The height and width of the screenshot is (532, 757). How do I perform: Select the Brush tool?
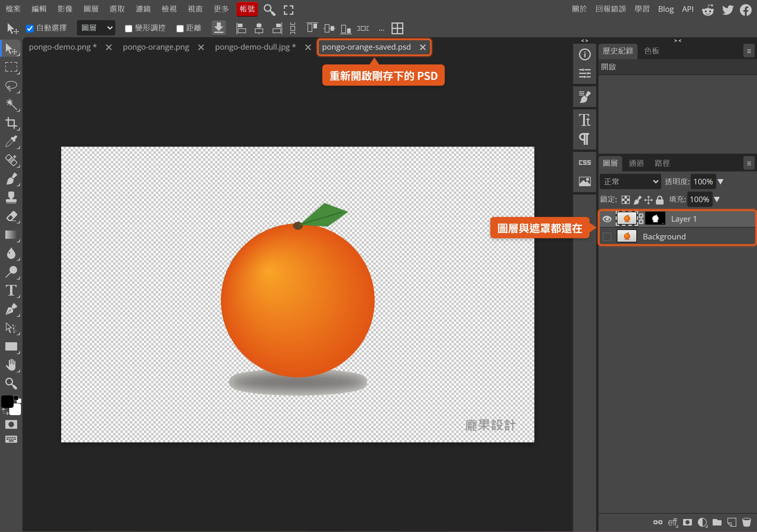pos(11,179)
